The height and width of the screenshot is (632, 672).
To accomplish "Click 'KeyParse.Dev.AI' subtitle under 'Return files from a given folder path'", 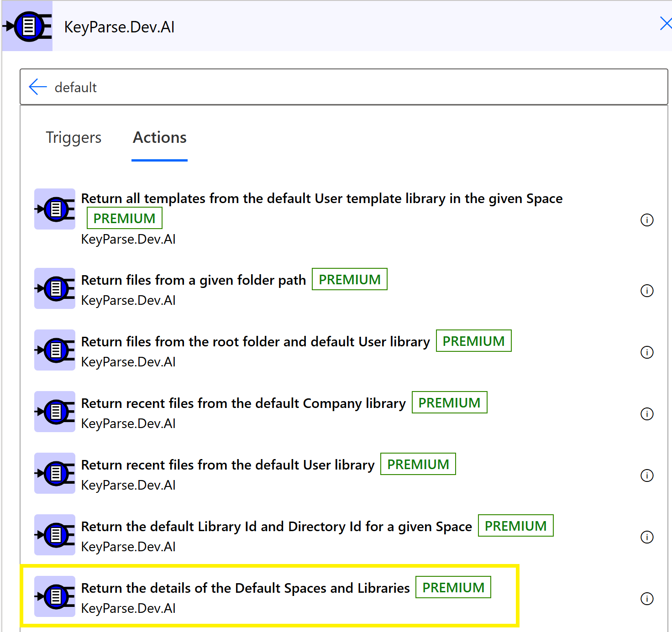I will [128, 300].
